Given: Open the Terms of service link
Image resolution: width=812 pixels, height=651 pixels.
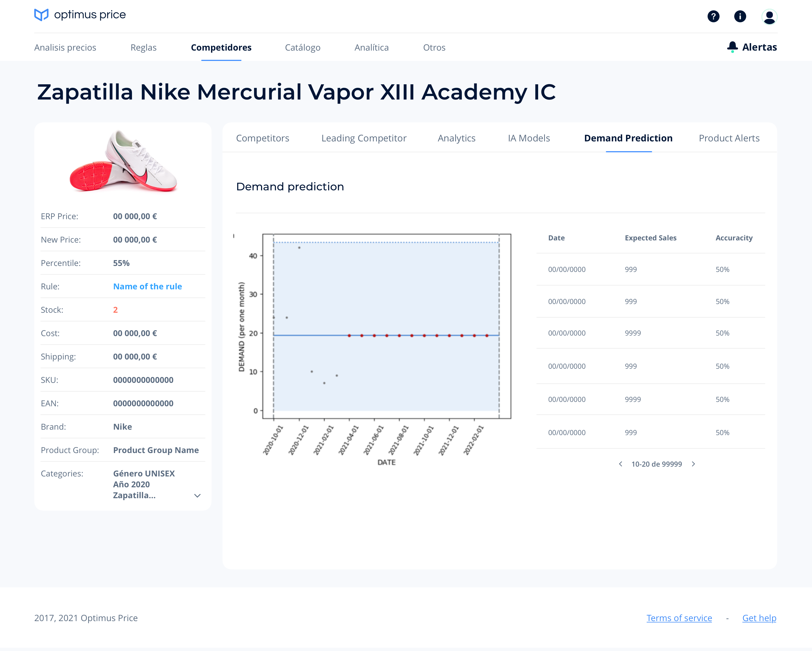Looking at the screenshot, I should pos(679,618).
